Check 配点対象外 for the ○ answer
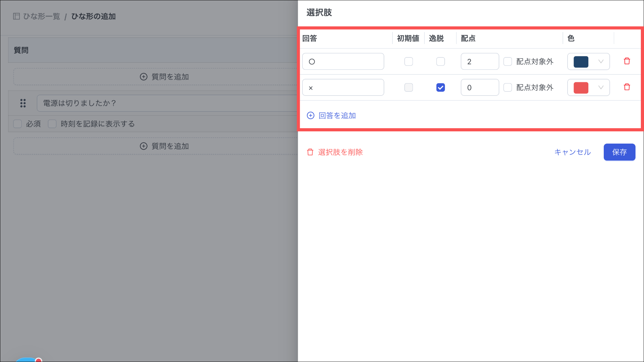Viewport: 644px width, 362px height. coord(508,62)
